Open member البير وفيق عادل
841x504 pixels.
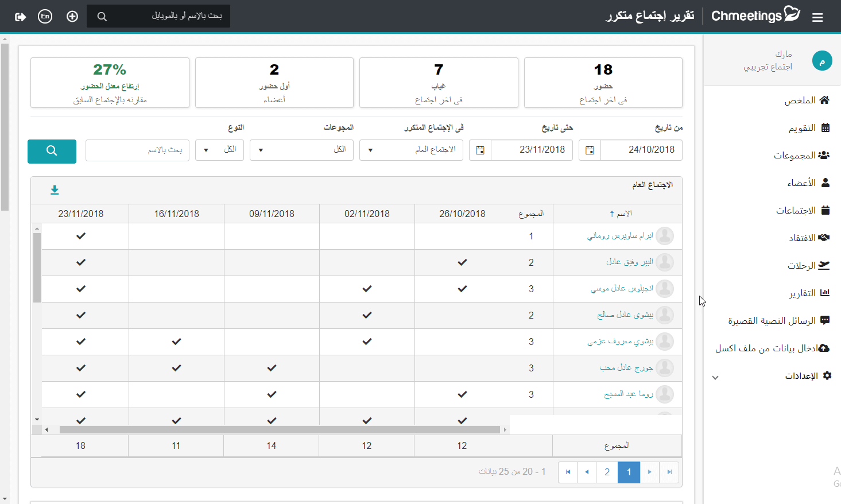click(x=630, y=262)
